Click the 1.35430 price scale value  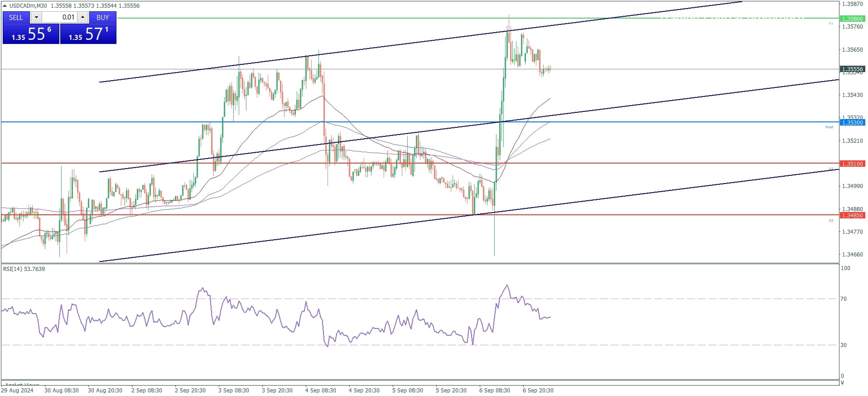(852, 95)
